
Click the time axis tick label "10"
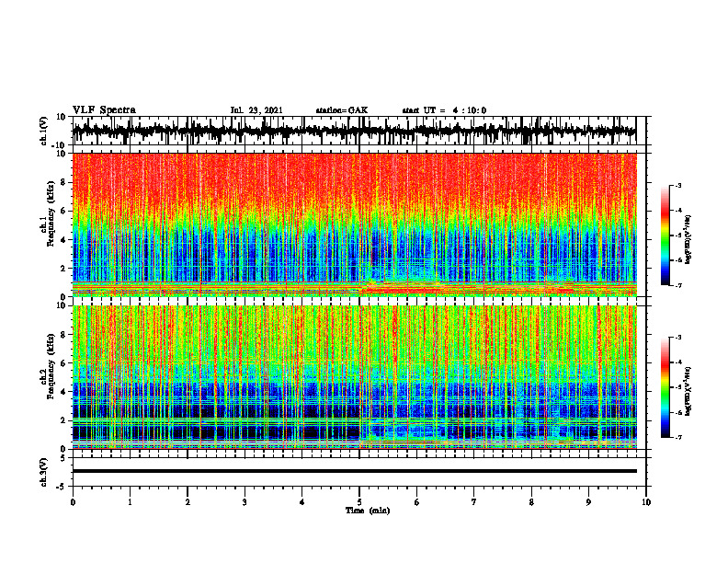click(x=646, y=501)
